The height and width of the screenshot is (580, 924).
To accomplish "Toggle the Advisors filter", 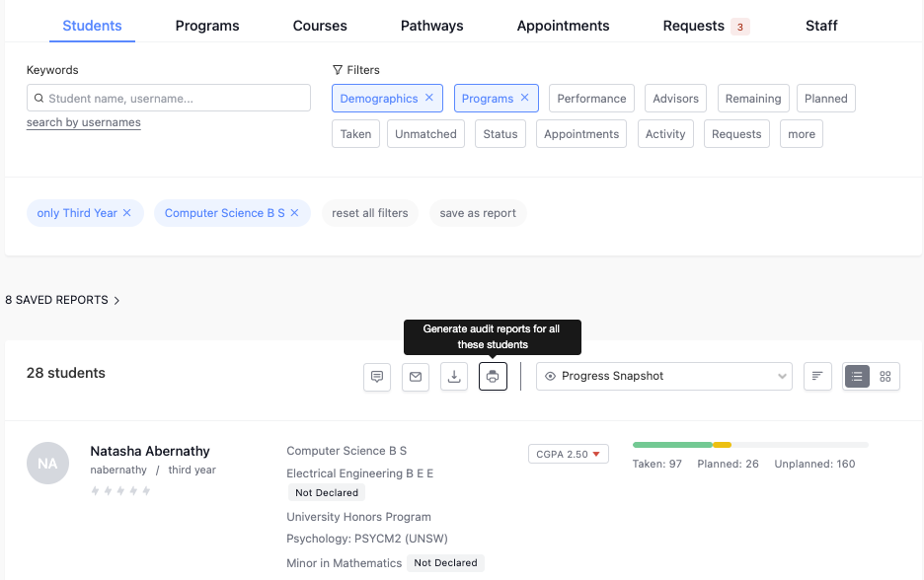I will 675,99.
